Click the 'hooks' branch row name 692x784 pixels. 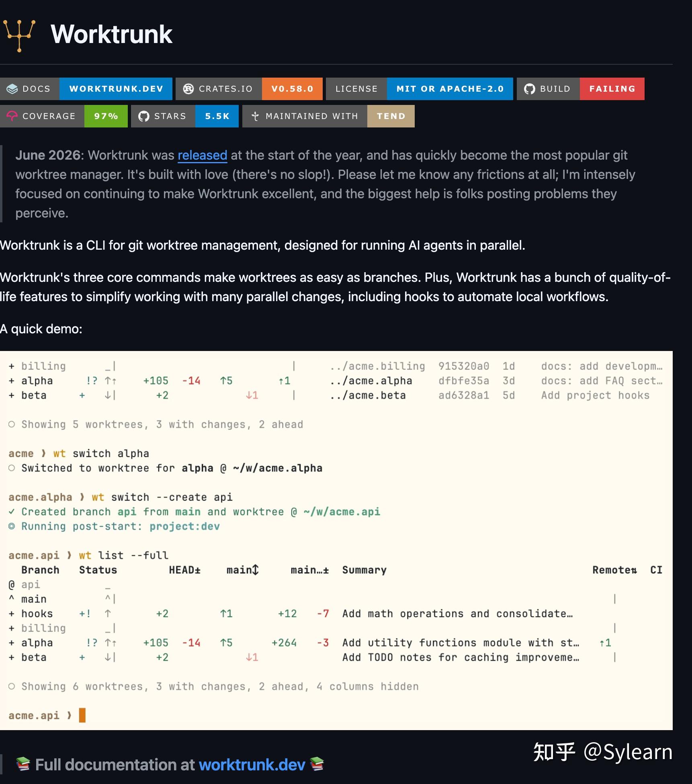click(x=37, y=614)
